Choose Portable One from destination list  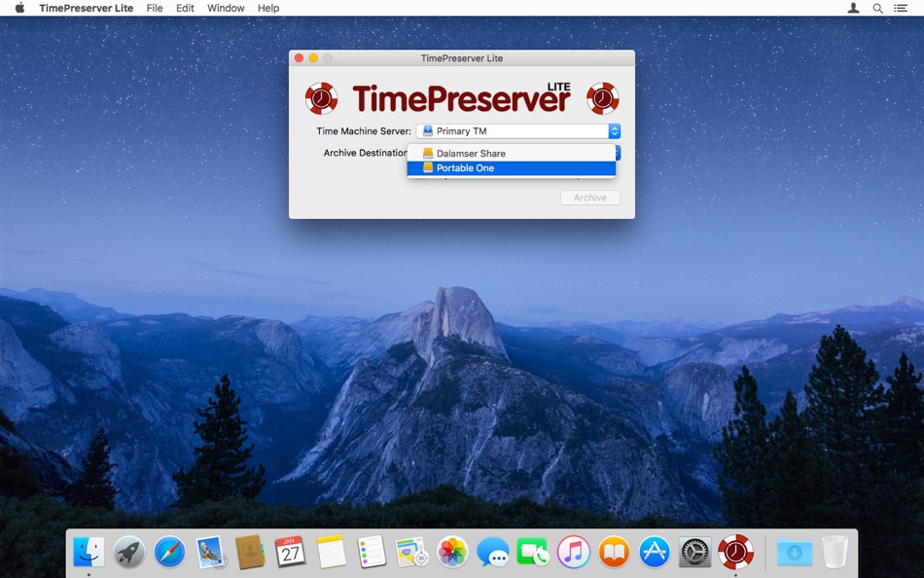[511, 168]
